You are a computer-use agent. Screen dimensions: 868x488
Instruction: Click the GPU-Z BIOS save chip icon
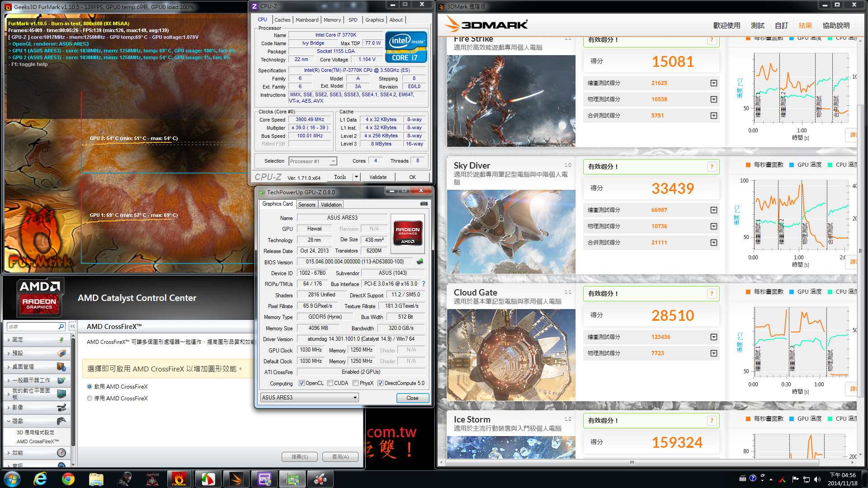click(420, 262)
